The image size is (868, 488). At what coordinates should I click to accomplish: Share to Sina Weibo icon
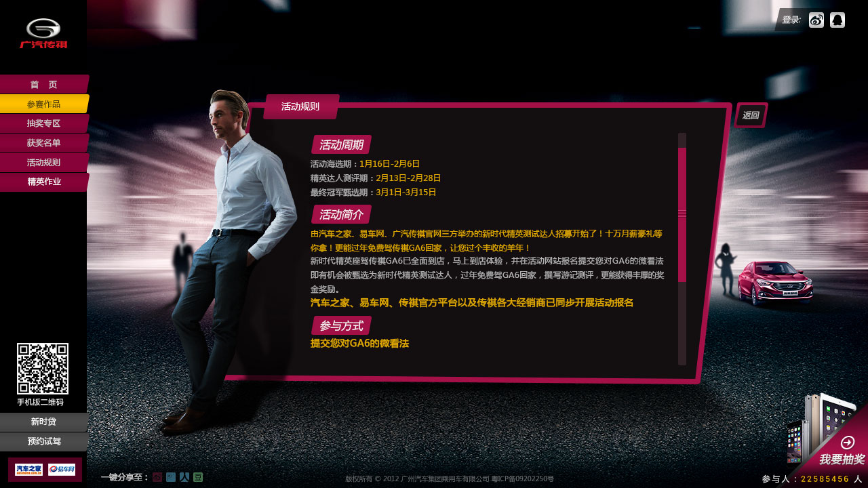(x=157, y=477)
